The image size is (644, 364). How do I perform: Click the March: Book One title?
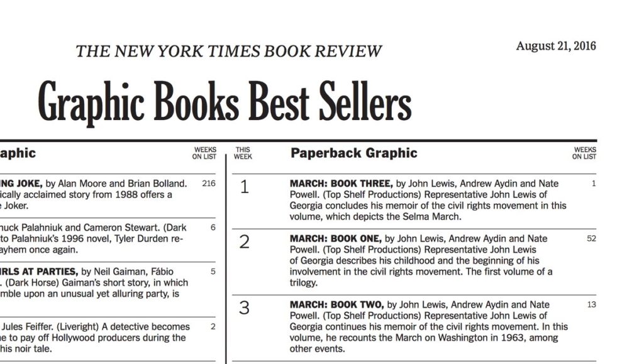pos(335,239)
